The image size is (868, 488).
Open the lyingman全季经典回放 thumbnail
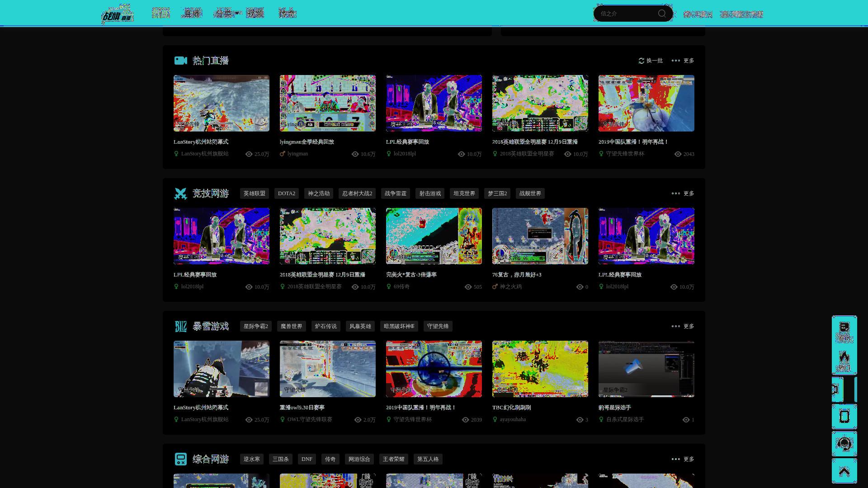328,103
